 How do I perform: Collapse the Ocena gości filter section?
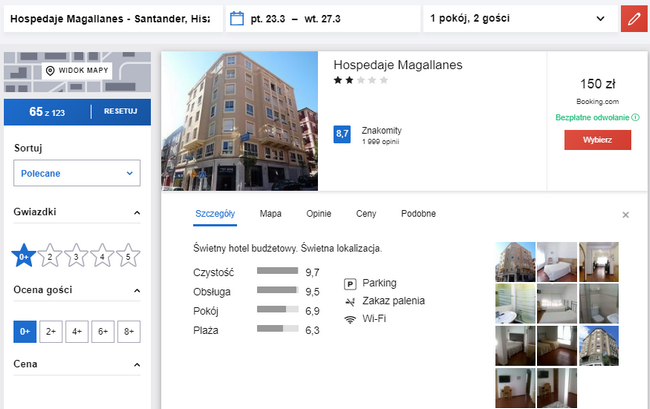(x=137, y=290)
